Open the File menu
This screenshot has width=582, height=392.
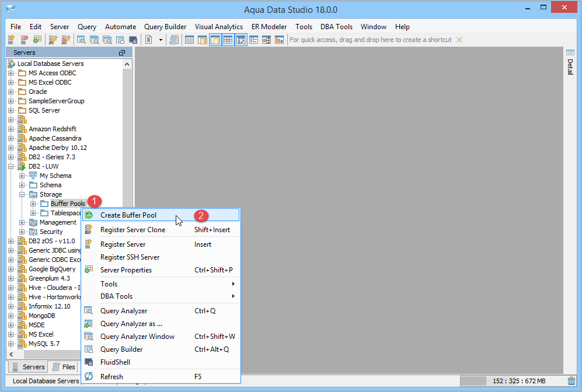[16, 27]
